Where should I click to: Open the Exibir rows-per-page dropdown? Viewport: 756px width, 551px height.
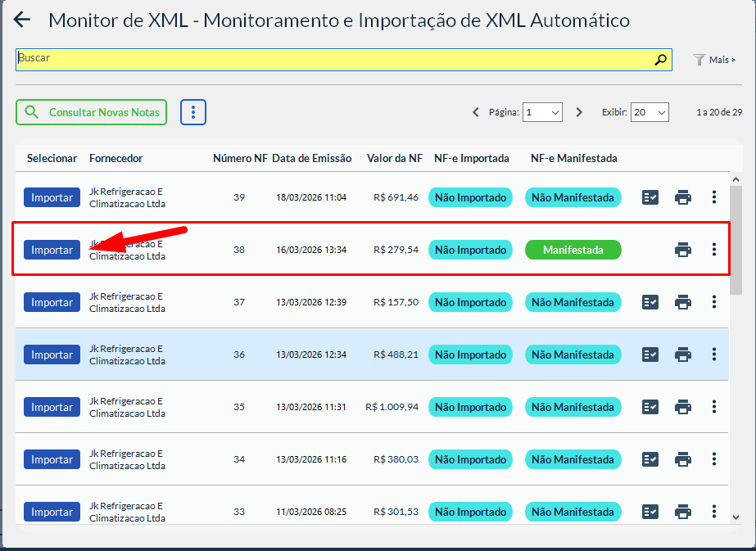pos(649,112)
